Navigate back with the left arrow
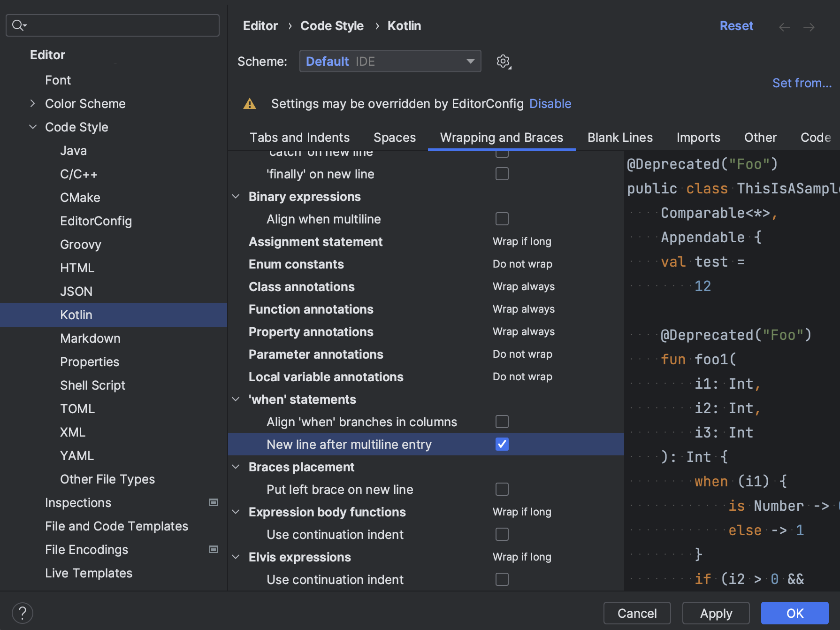The height and width of the screenshot is (630, 840). 784,27
